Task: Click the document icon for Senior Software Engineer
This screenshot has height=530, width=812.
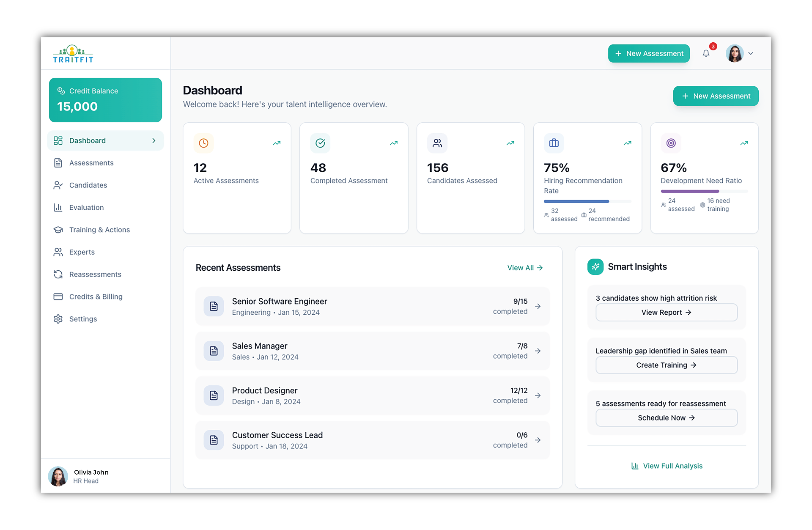Action: click(x=214, y=306)
